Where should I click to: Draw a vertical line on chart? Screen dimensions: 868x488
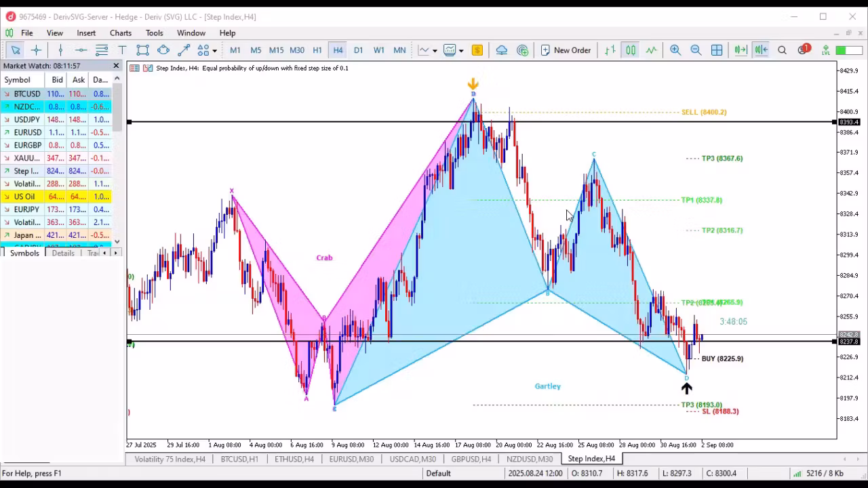point(60,50)
